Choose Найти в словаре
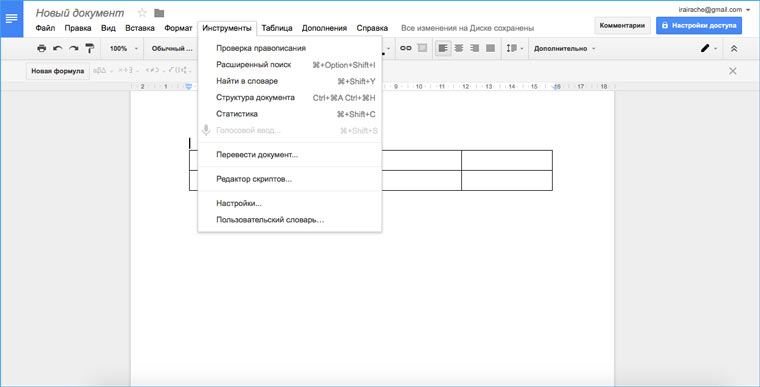Image resolution: width=760 pixels, height=387 pixels. click(x=290, y=81)
